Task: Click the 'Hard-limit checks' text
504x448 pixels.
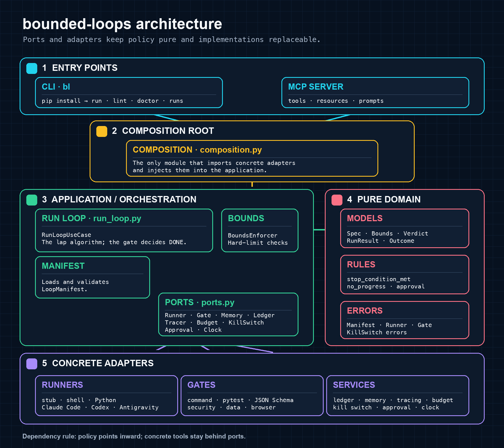Action: [258, 243]
